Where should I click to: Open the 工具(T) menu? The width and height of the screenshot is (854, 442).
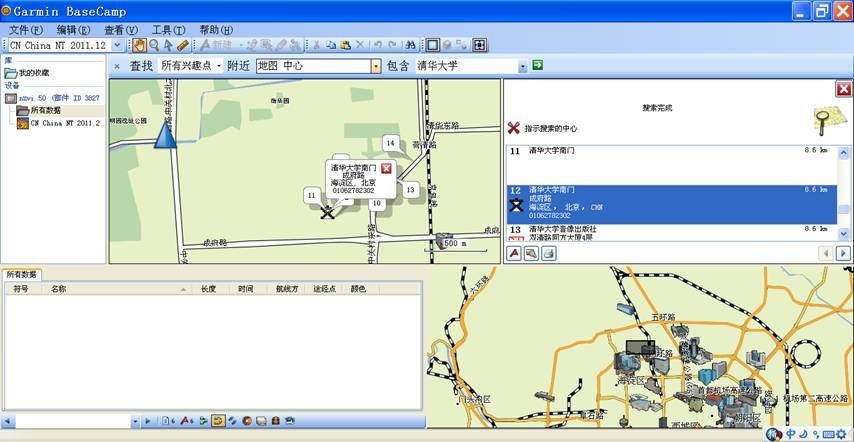pos(168,30)
